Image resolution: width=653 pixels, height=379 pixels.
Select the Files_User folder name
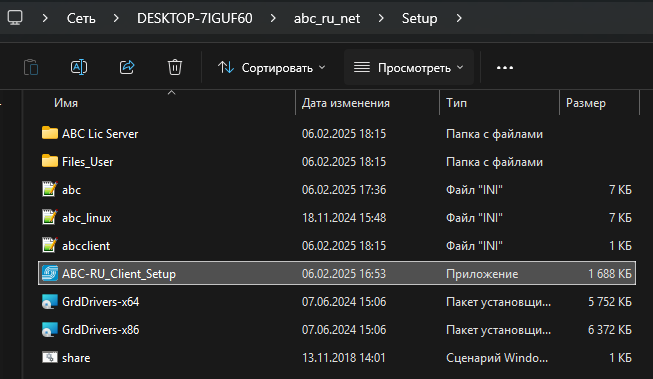[87, 162]
